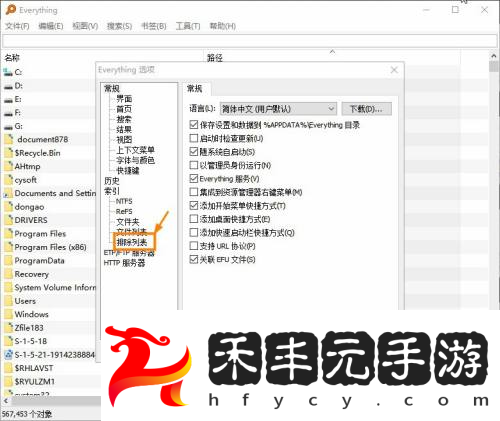Select the Windows folder icon
500x421 pixels.
pyautogui.click(x=9, y=314)
